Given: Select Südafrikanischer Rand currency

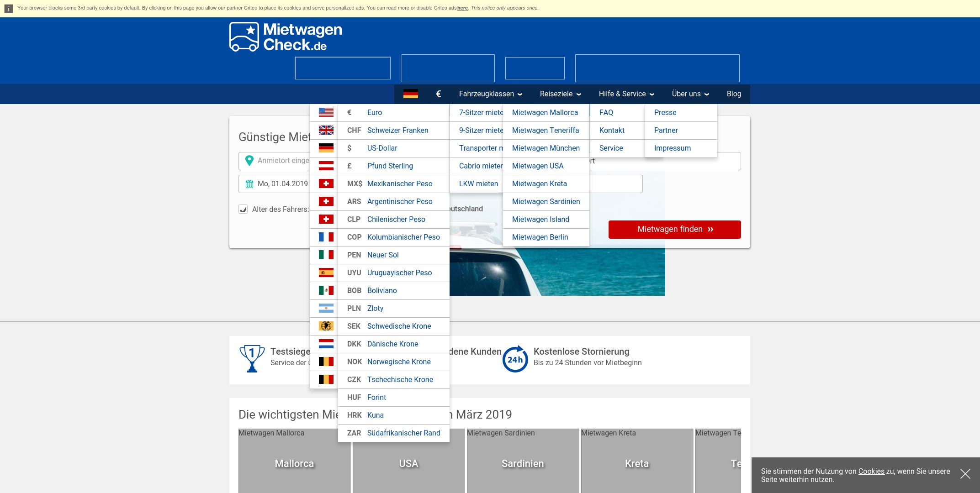Looking at the screenshot, I should pos(393,433).
